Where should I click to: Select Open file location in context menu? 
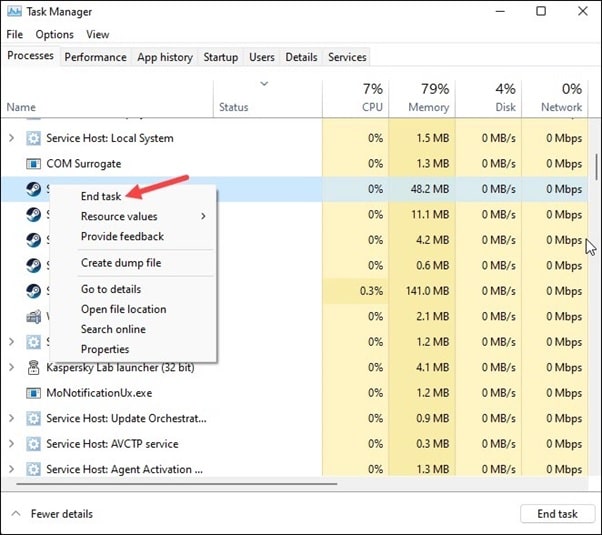(123, 309)
